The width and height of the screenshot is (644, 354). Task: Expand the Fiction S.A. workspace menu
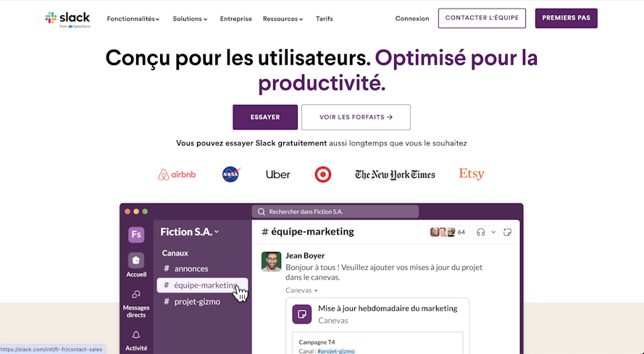point(190,232)
